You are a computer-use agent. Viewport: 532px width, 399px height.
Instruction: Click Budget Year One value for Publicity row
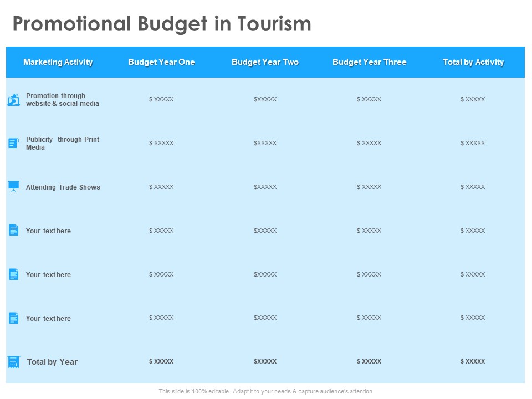pyautogui.click(x=161, y=143)
